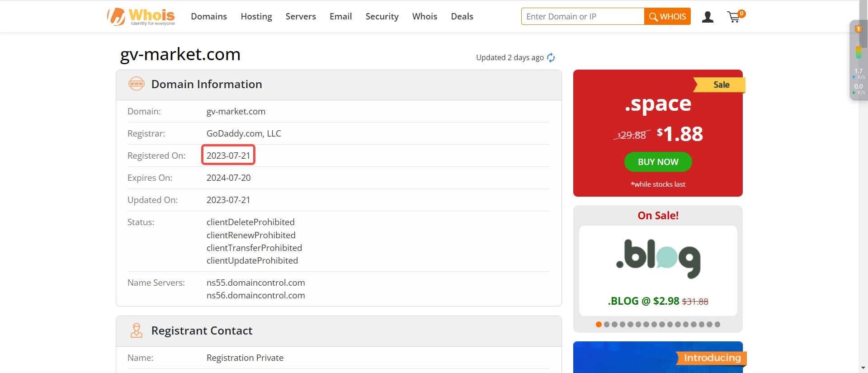The width and height of the screenshot is (868, 373).
Task: Click the GoDaddy.com, LLC registrar value
Action: pyautogui.click(x=244, y=133)
